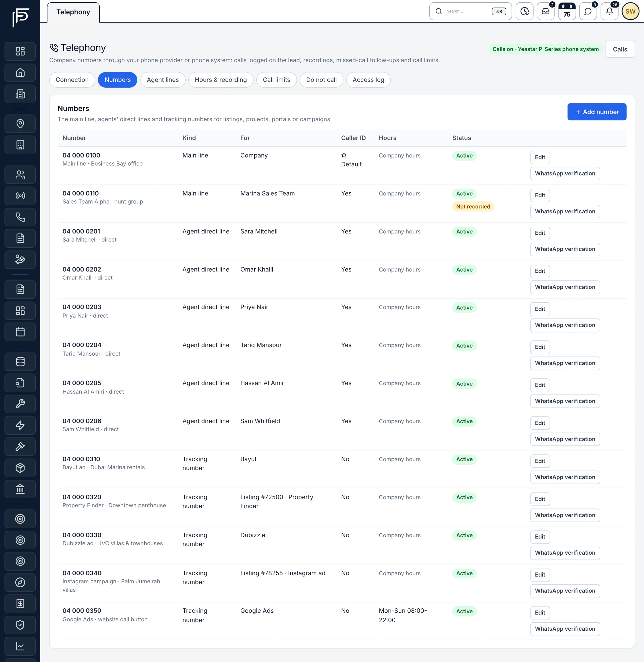
Task: Open the Call limits tab
Action: 276,80
